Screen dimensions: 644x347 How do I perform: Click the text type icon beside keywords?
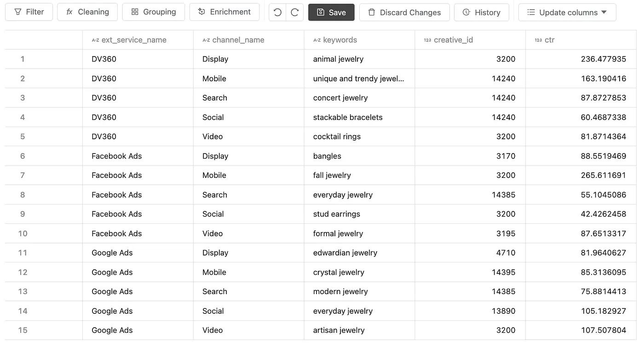click(x=317, y=40)
